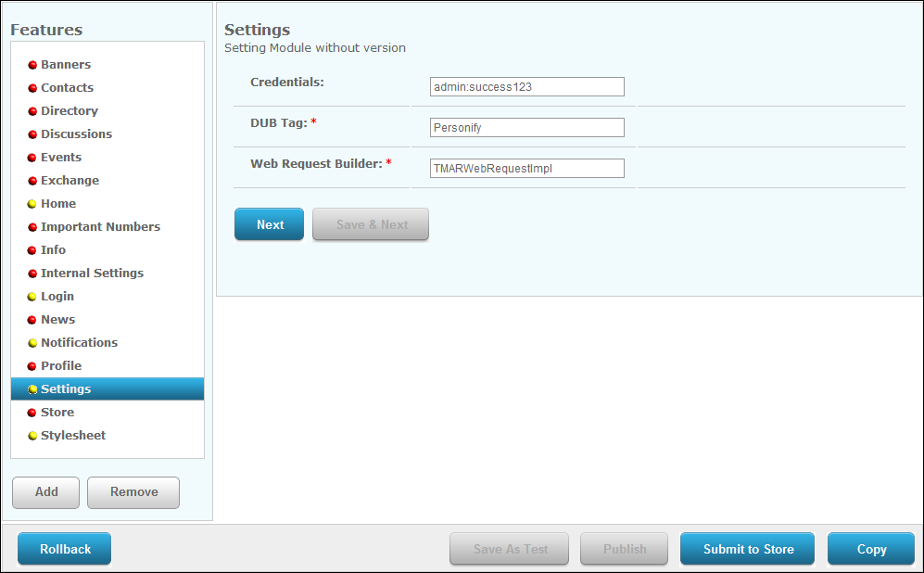Click the red status dot next to Store

click(x=32, y=413)
